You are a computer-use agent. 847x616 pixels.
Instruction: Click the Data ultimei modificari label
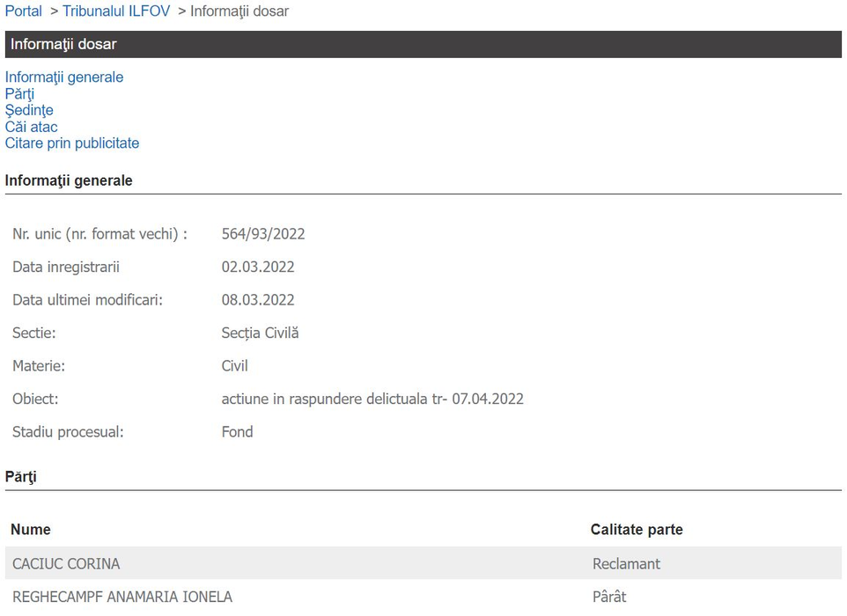pyautogui.click(x=87, y=299)
